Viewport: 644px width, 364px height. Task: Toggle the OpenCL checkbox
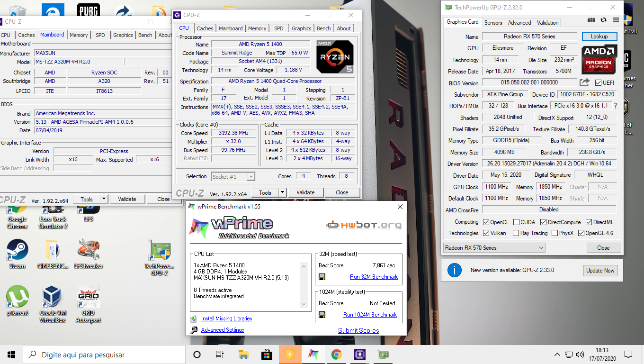[x=486, y=222]
